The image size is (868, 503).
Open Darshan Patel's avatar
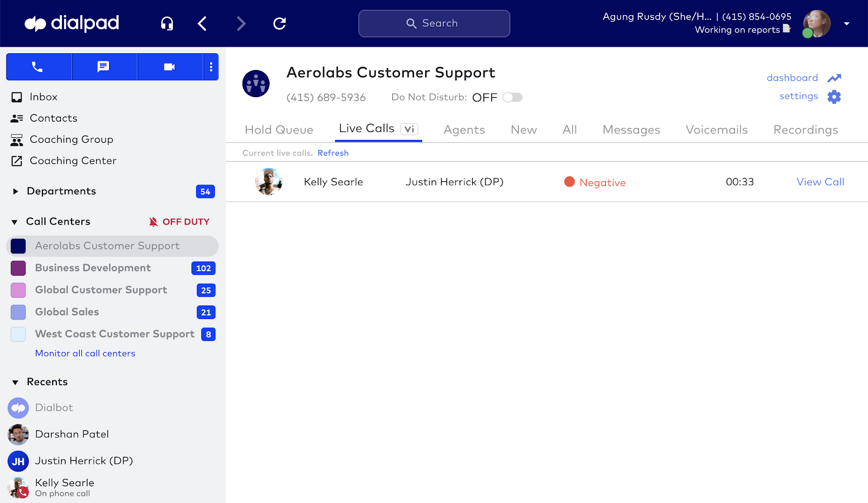coord(18,435)
